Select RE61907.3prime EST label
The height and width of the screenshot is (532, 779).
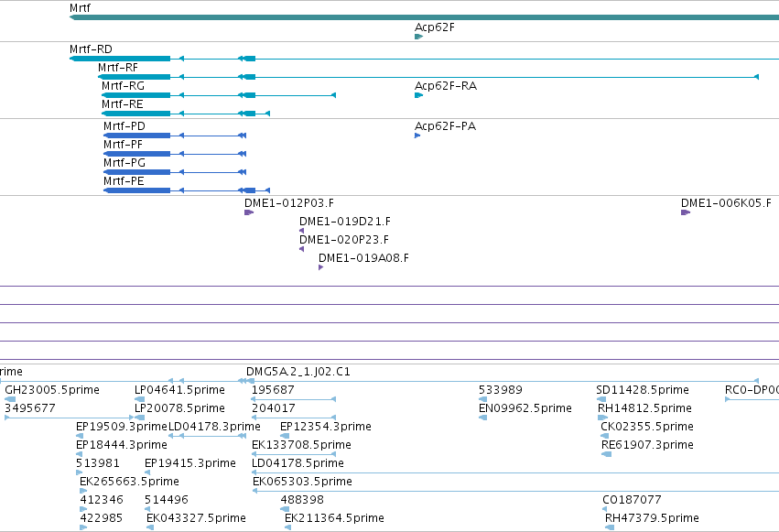click(647, 445)
